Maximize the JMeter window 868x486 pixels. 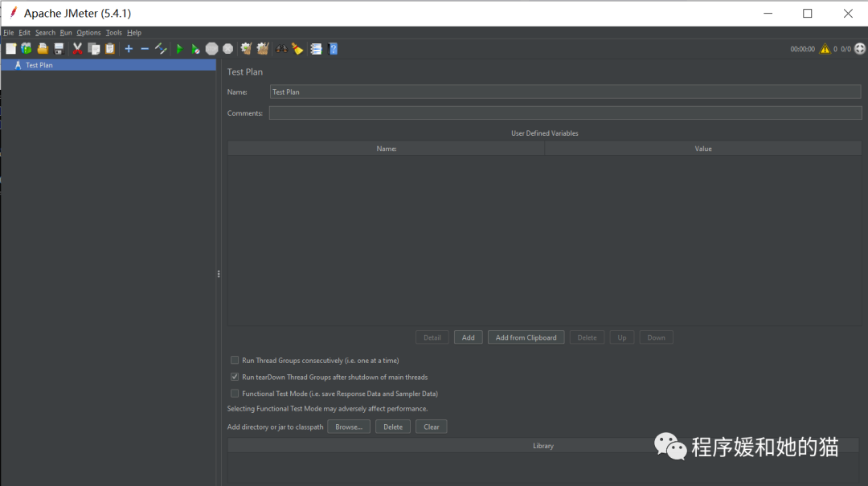pyautogui.click(x=808, y=14)
